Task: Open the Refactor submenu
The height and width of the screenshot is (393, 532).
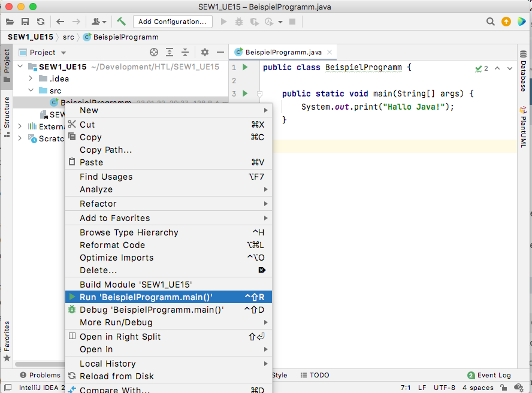Action: pyautogui.click(x=168, y=204)
